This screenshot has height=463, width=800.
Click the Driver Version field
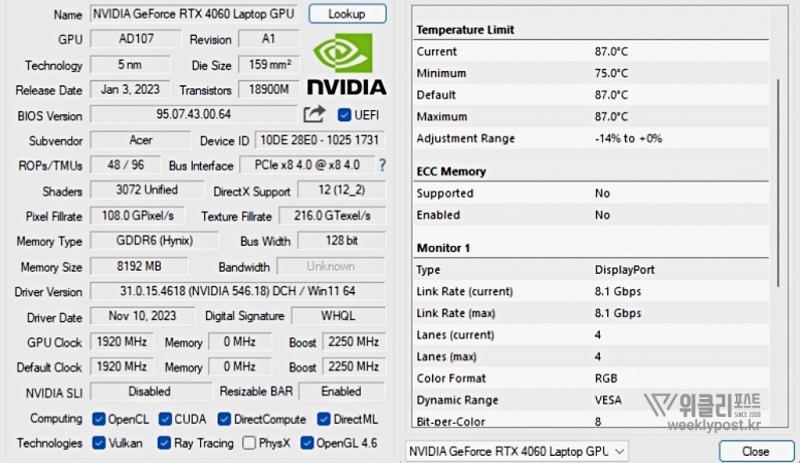tap(236, 292)
